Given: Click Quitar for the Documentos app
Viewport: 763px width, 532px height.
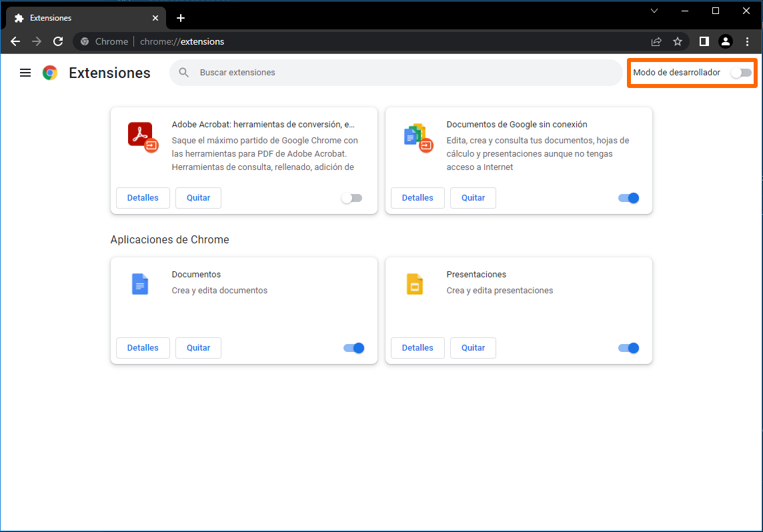Looking at the screenshot, I should point(199,348).
